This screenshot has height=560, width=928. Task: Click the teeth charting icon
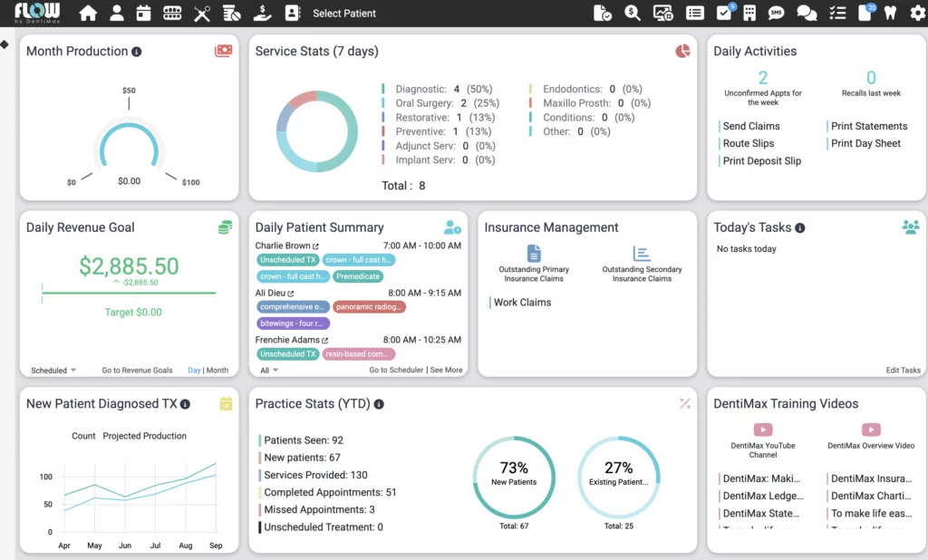click(172, 14)
